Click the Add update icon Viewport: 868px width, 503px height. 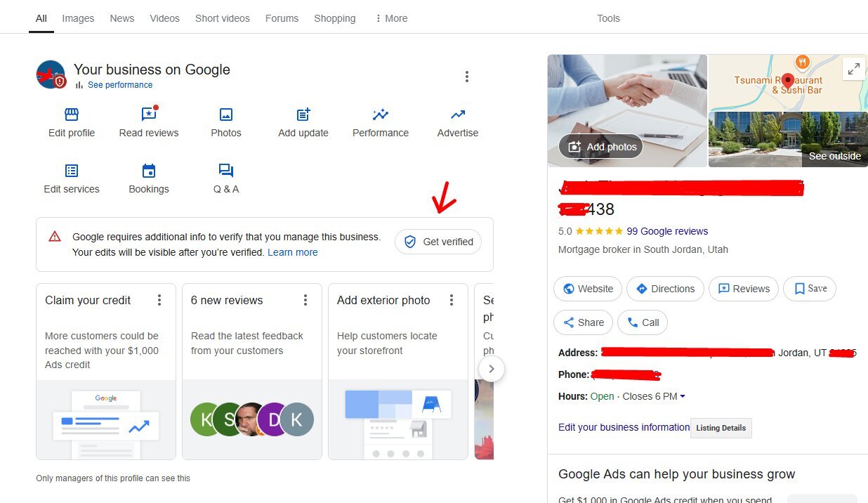(303, 115)
